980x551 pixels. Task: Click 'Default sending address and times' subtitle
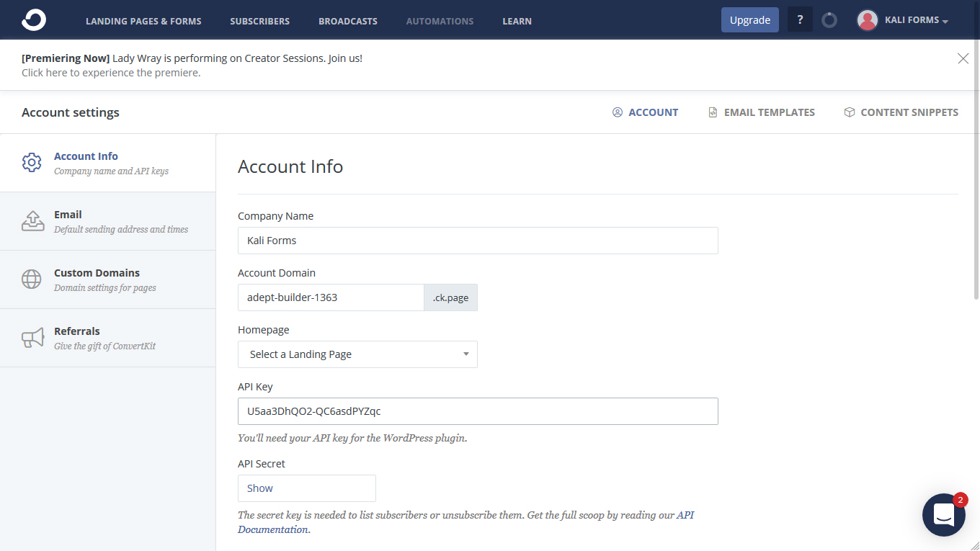coord(121,230)
